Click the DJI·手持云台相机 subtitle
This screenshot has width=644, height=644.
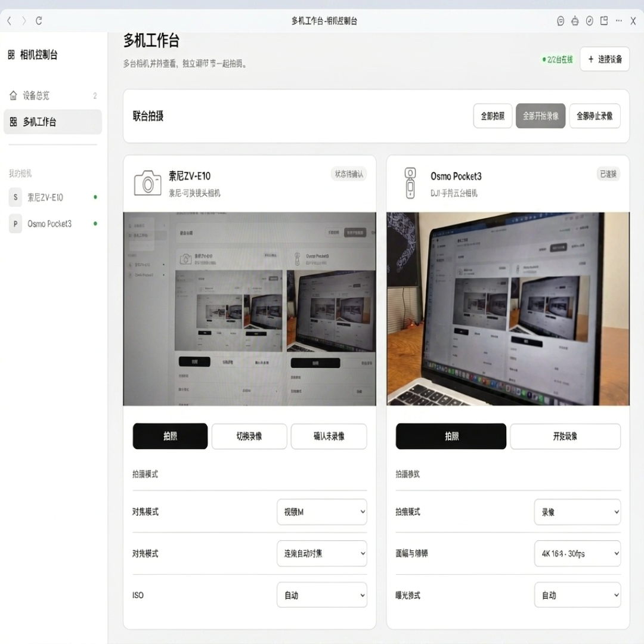454,193
